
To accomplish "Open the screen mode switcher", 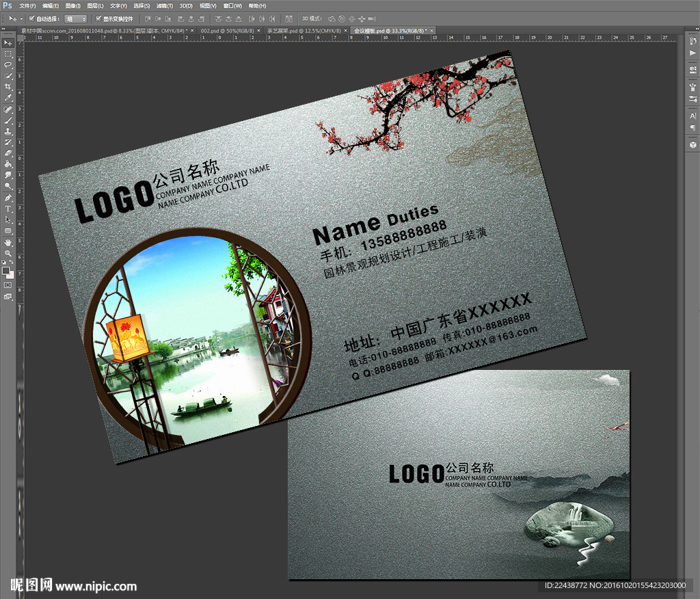I will click(8, 296).
